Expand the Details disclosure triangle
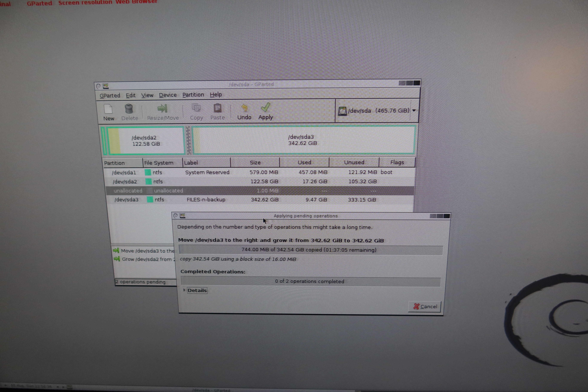This screenshot has height=392, width=588. 184,290
